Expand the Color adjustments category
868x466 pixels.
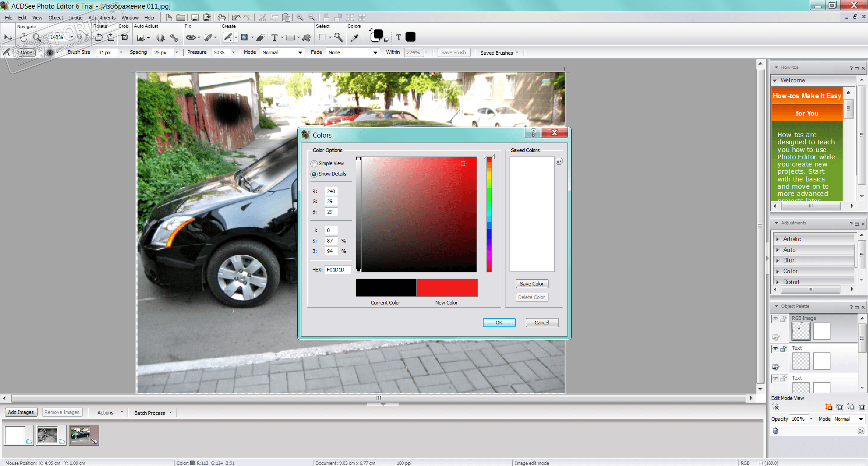[x=777, y=271]
